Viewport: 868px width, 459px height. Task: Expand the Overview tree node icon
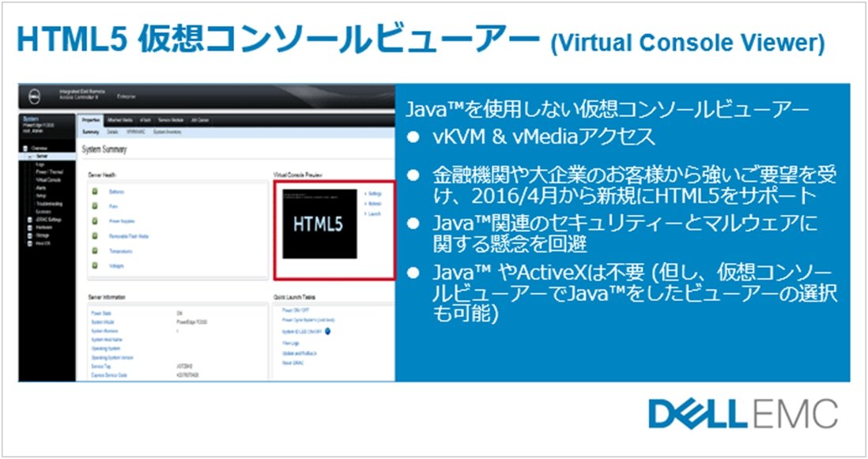pos(25,149)
